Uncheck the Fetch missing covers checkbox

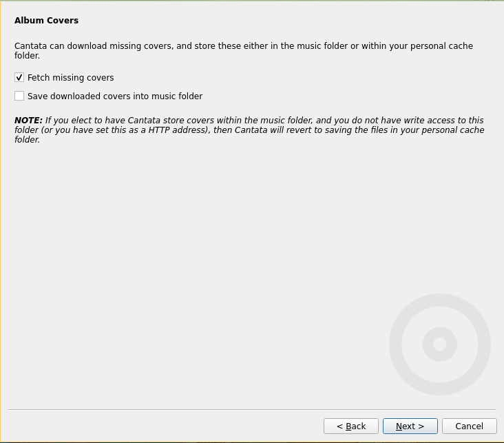(19, 78)
